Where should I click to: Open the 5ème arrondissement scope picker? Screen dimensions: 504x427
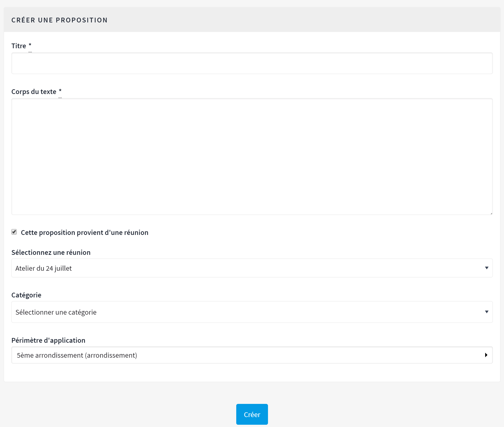242,355
